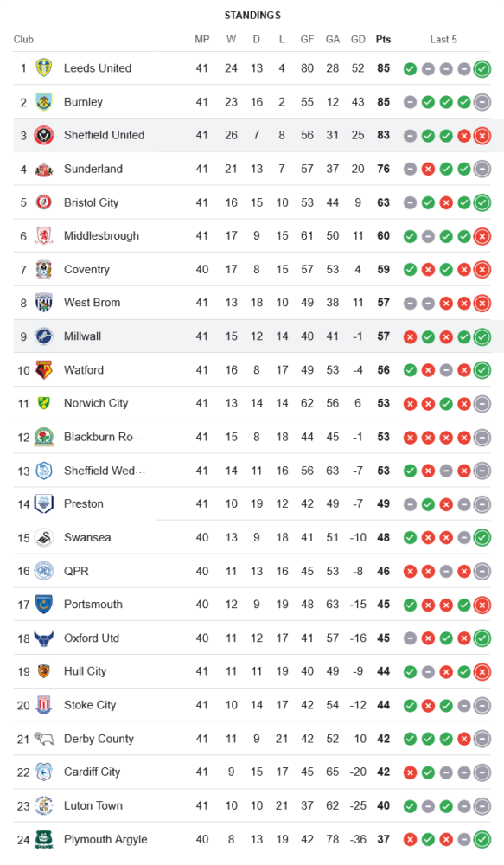This screenshot has width=504, height=865.
Task: Click the Derby County ram crest
Action: [x=44, y=738]
